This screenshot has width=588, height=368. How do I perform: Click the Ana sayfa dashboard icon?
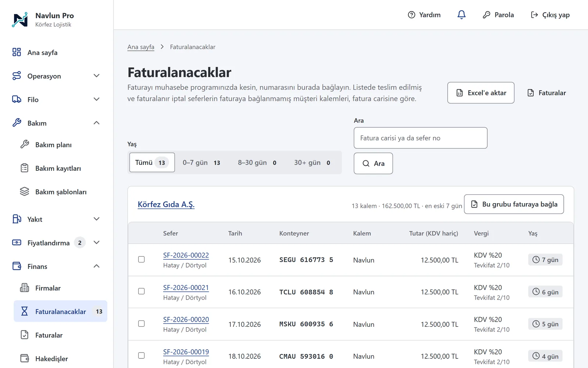(x=17, y=52)
